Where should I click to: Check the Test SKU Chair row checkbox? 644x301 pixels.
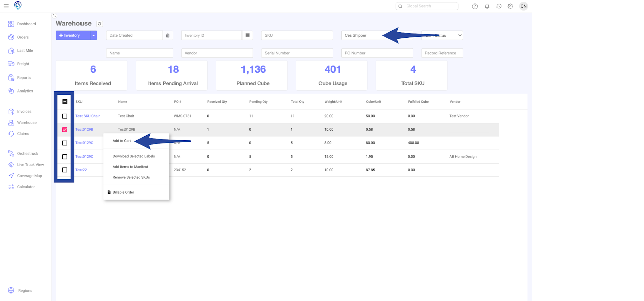(65, 116)
